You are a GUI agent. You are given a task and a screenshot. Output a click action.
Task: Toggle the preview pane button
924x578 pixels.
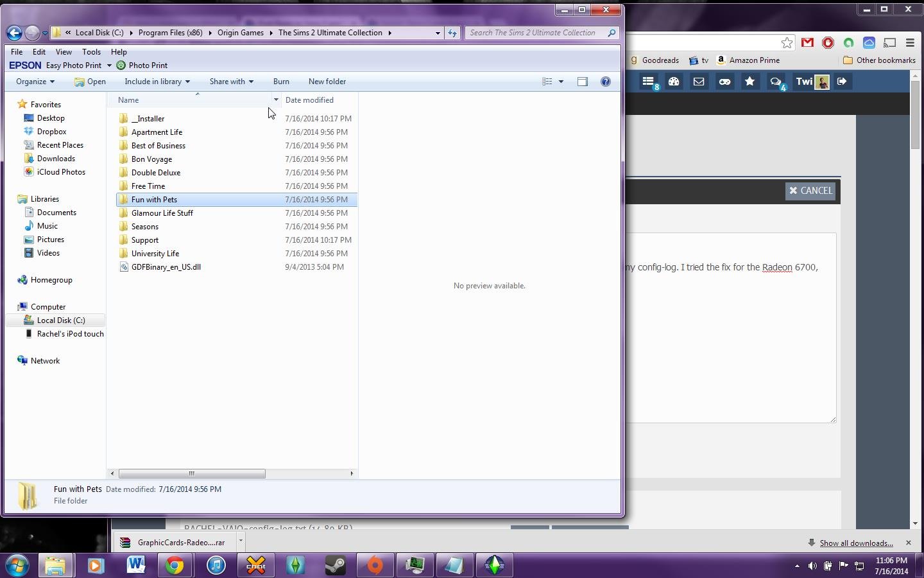tap(582, 82)
